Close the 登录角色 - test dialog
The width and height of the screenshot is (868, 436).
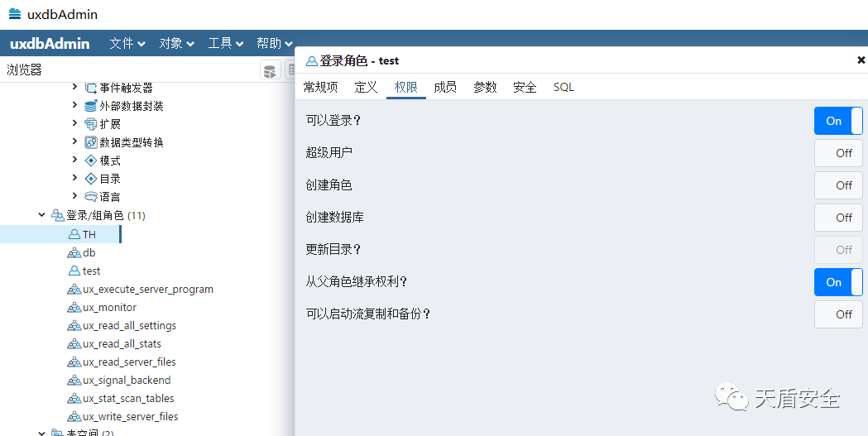(x=861, y=60)
